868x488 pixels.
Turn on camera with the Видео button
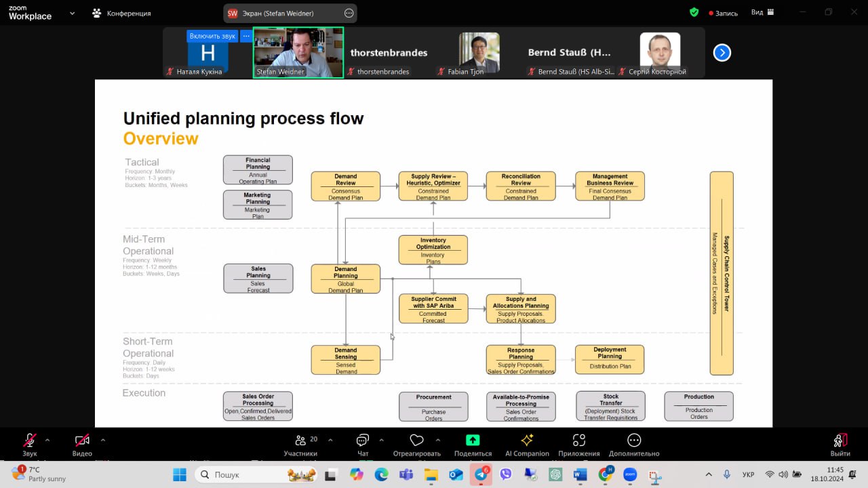[x=82, y=445]
